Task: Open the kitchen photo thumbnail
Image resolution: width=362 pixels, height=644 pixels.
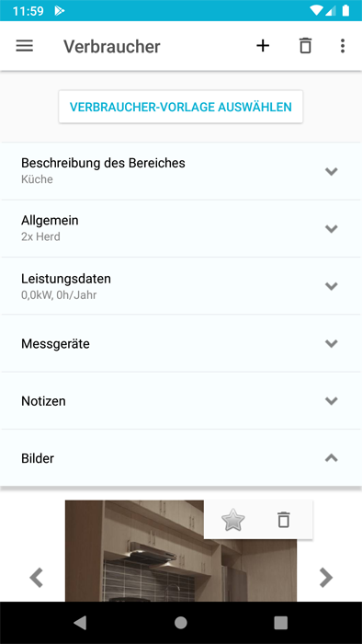Action: point(181,551)
